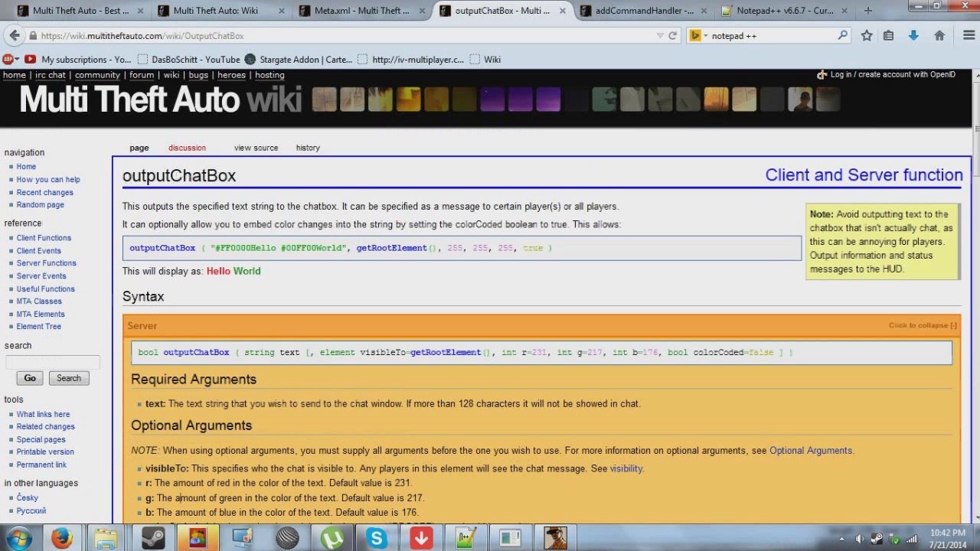Screen dimensions: 980x551
Task: Follow the 'Optional Arguments' link
Action: [x=811, y=451]
